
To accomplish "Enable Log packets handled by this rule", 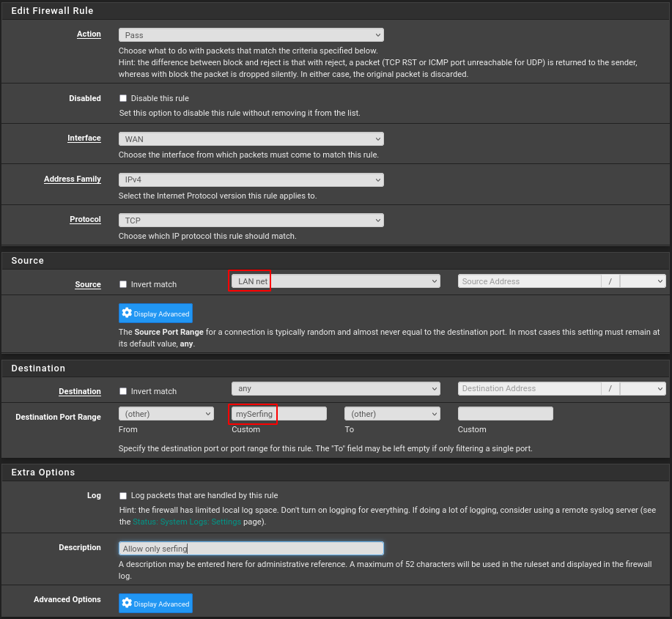I will (123, 496).
